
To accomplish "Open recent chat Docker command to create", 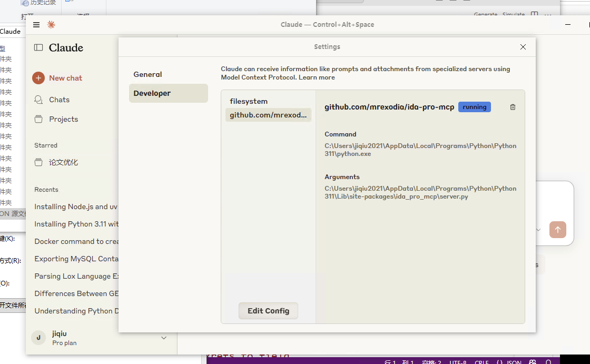I will [76, 241].
